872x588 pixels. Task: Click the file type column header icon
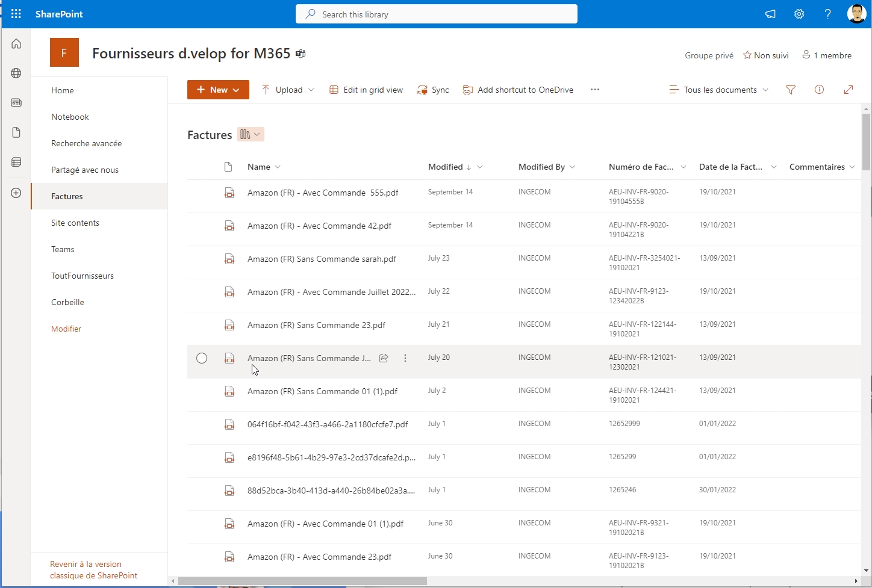click(228, 167)
